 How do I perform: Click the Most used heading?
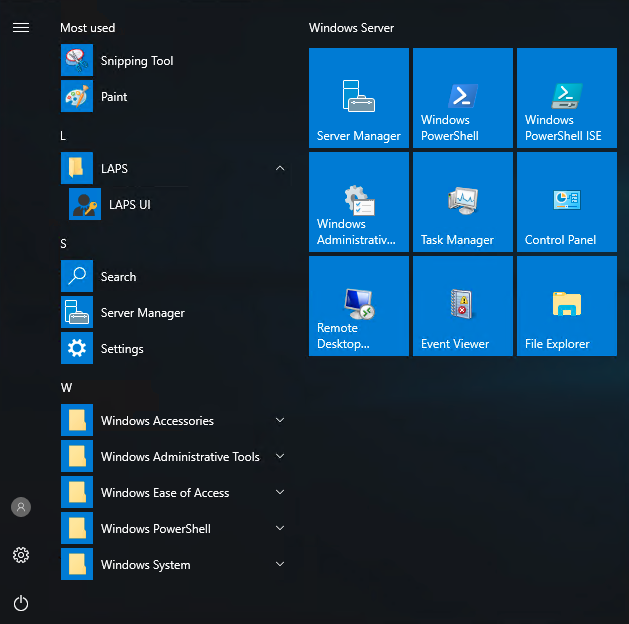coord(87,28)
